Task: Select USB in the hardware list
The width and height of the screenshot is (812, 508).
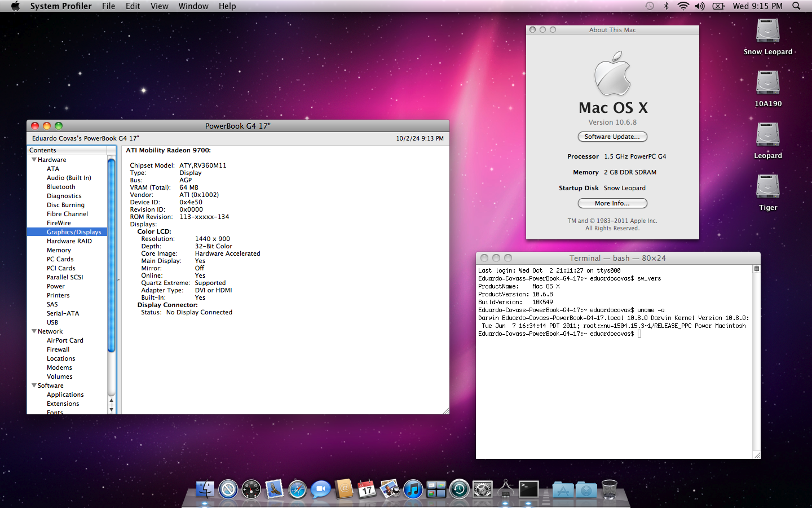Action: click(x=52, y=322)
